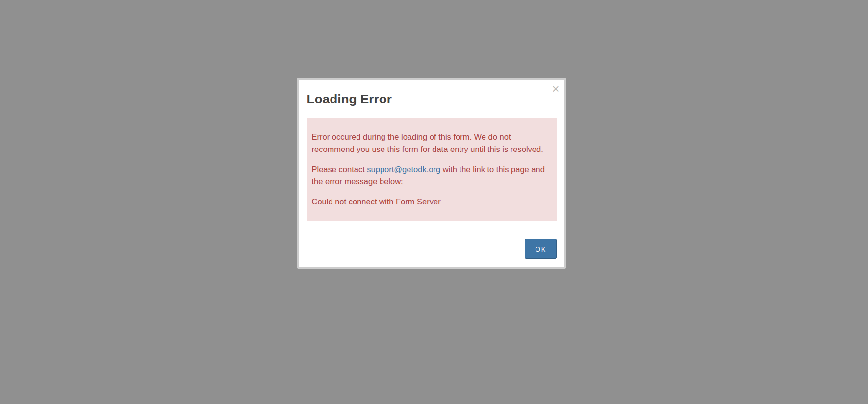
Task: Click the 'Please contact' text before the email
Action: coord(338,169)
